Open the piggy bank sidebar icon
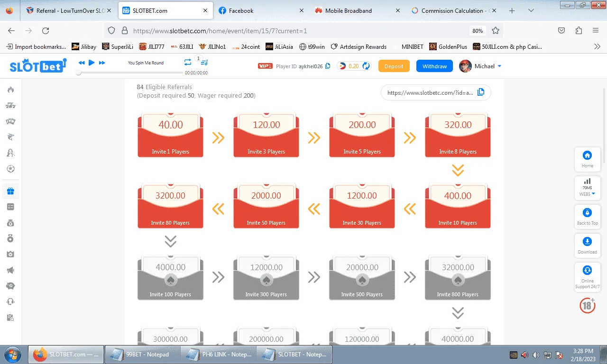Image resolution: width=607 pixels, height=364 pixels. point(10,286)
